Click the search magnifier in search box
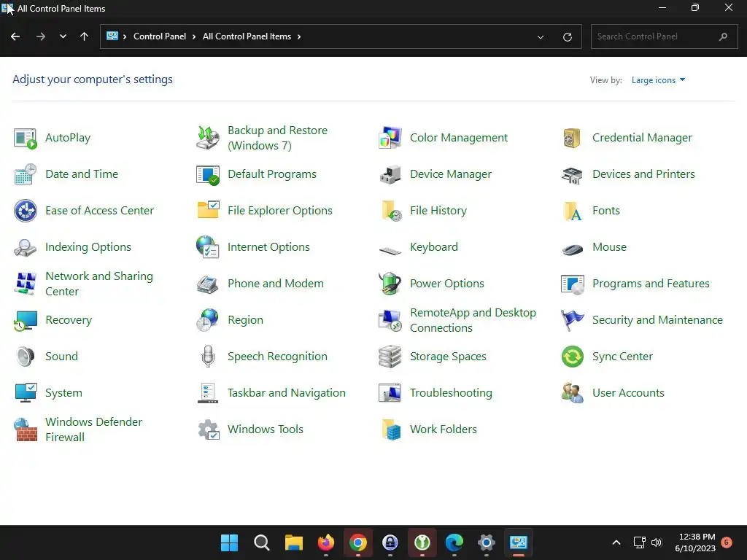747x560 pixels. 723,36
